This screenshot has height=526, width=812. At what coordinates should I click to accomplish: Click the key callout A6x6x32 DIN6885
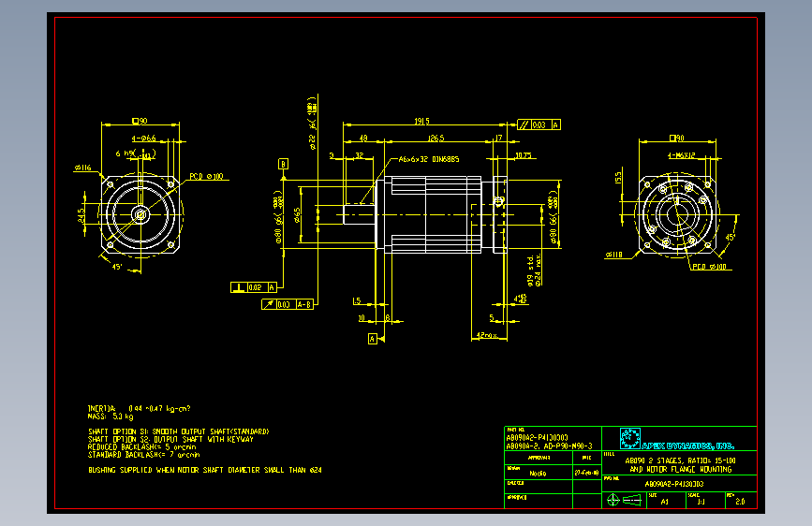[429, 159]
